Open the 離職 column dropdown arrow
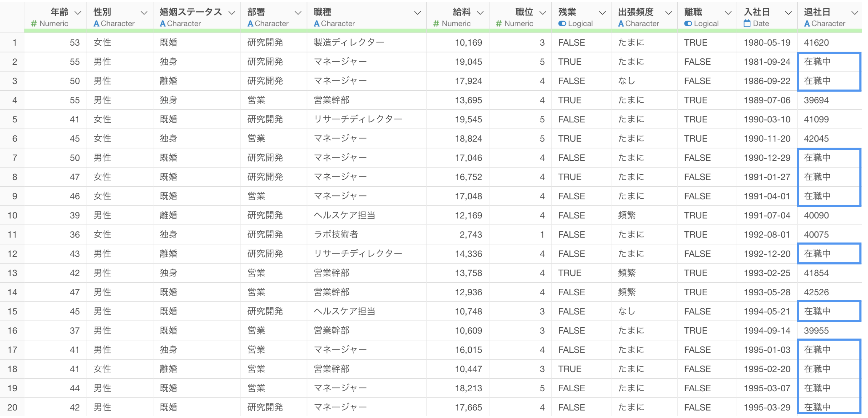The height and width of the screenshot is (418, 868). click(728, 13)
